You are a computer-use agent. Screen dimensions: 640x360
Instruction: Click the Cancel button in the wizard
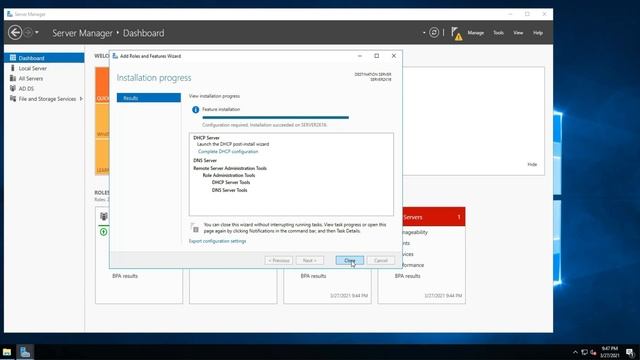380,260
